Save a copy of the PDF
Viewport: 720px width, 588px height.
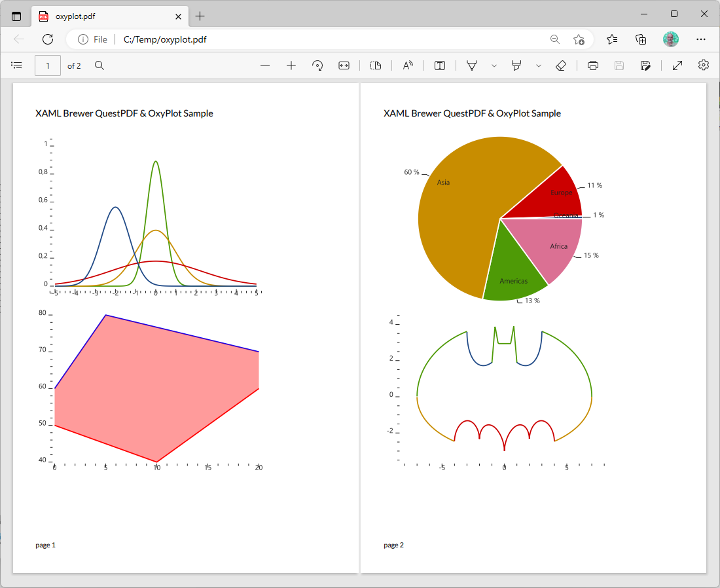coord(645,65)
